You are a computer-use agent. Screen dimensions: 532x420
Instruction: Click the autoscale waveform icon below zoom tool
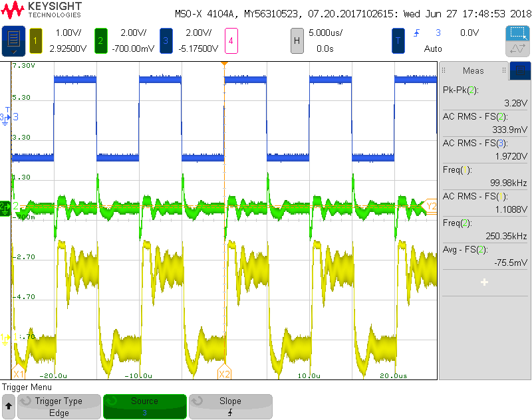(517, 49)
